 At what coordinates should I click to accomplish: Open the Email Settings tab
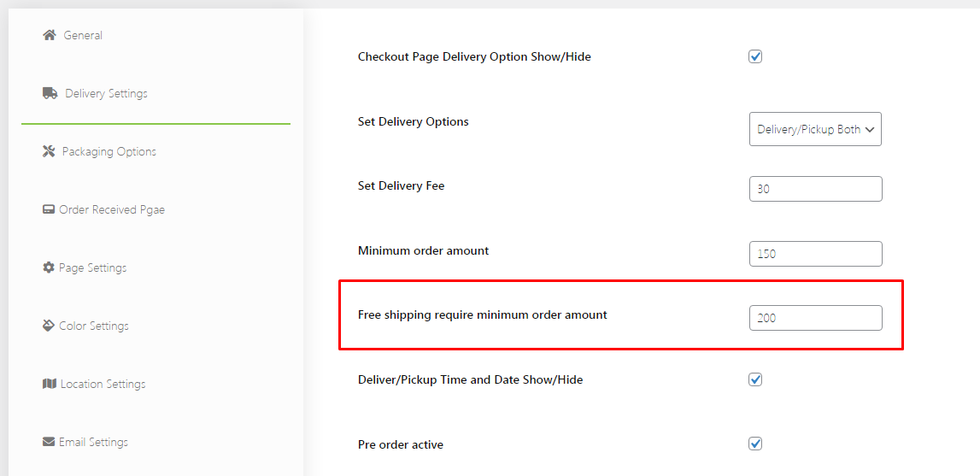click(x=93, y=442)
